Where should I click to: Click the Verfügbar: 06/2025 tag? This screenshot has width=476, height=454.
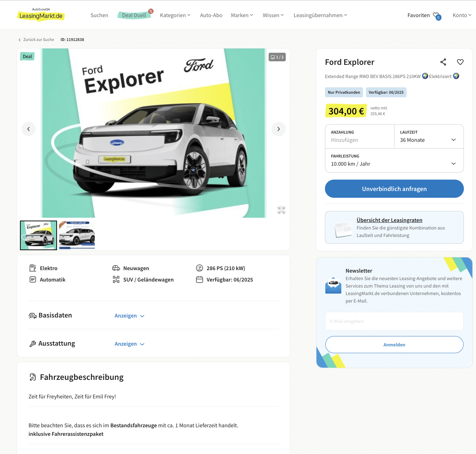pyautogui.click(x=386, y=92)
